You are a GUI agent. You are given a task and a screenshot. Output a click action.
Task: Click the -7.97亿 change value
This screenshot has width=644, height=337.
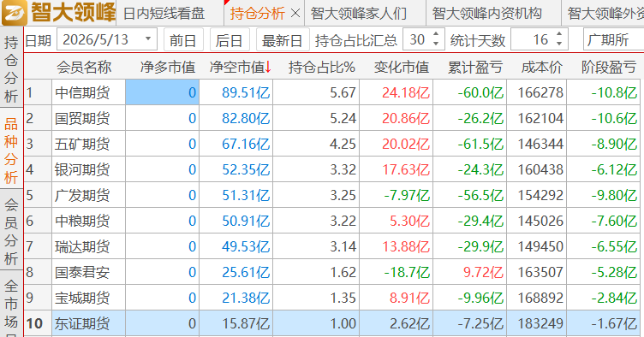coord(397,195)
